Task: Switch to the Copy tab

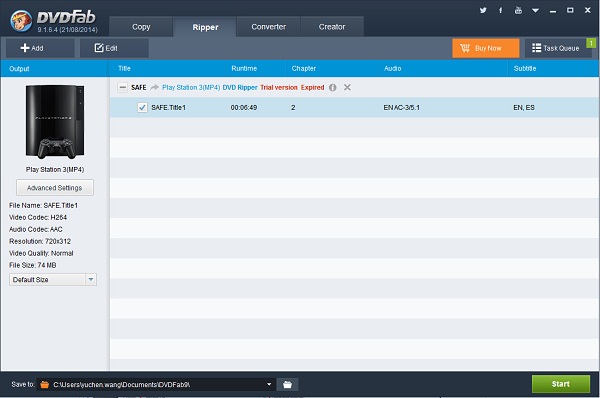Action: coord(141,27)
